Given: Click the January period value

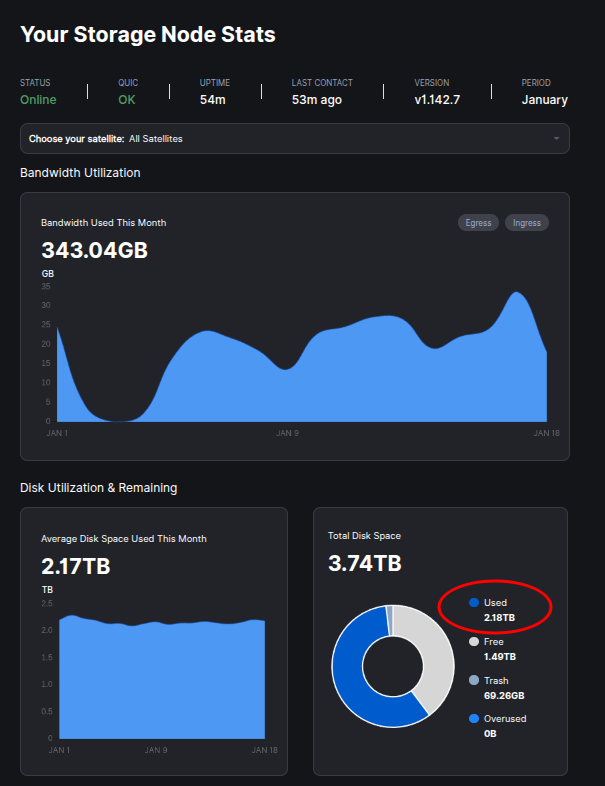Looking at the screenshot, I should pyautogui.click(x=544, y=100).
